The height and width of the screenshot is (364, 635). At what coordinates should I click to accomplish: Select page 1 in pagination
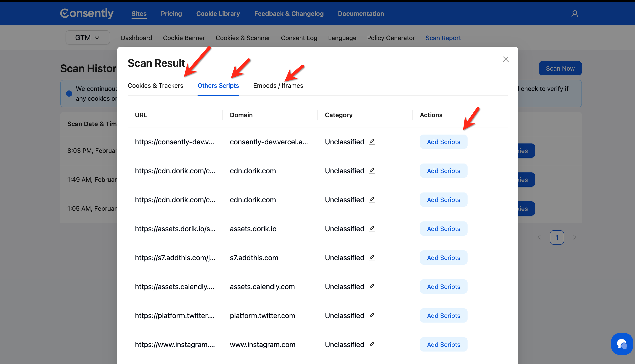click(x=557, y=237)
